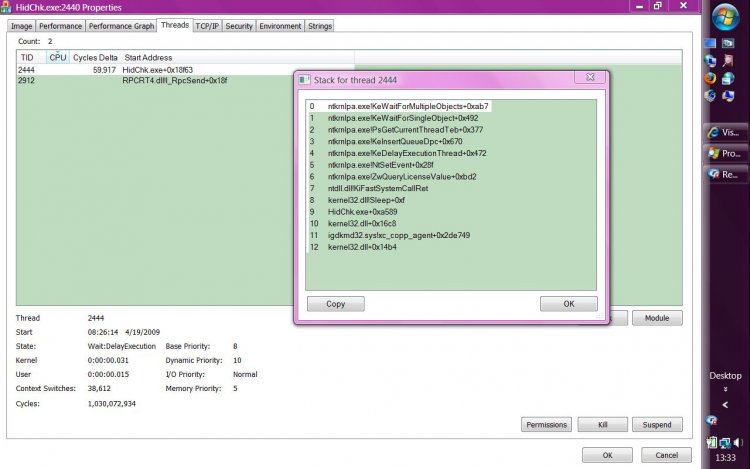Open the Performance Graph tab
Viewport: 750px width, 469px height.
(121, 26)
